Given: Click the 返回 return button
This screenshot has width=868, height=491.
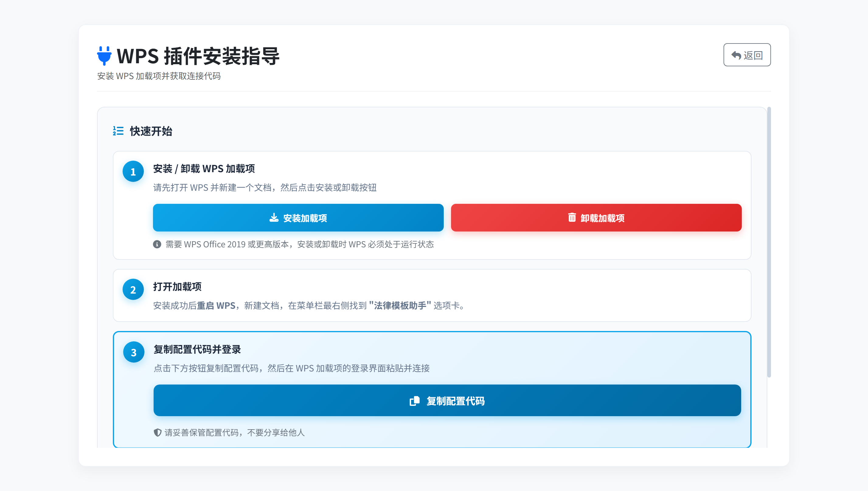Looking at the screenshot, I should pyautogui.click(x=747, y=54).
